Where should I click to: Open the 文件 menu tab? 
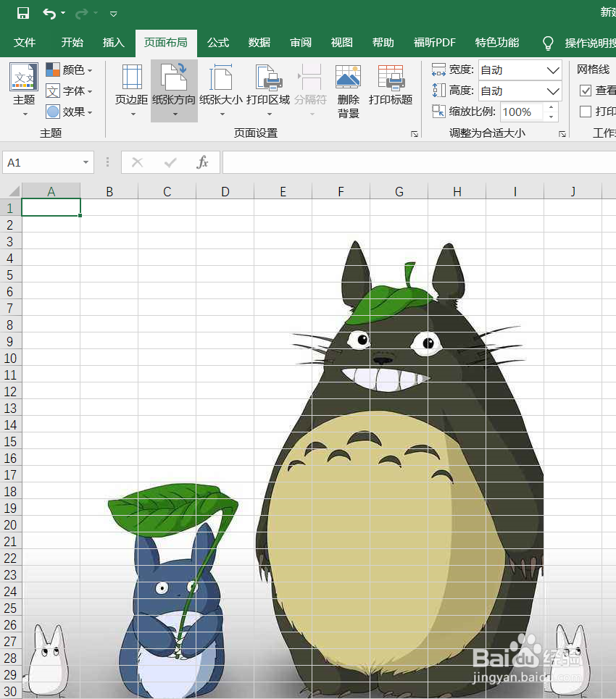pyautogui.click(x=25, y=42)
